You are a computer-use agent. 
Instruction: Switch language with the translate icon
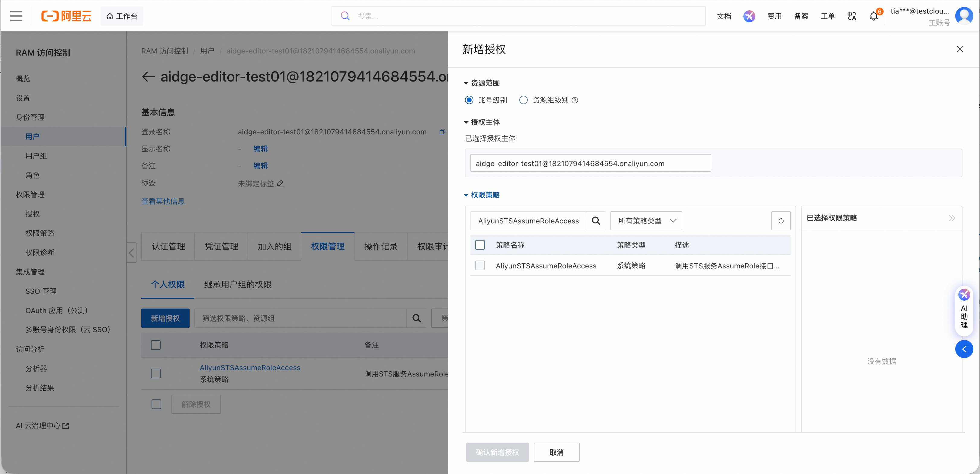coord(851,16)
